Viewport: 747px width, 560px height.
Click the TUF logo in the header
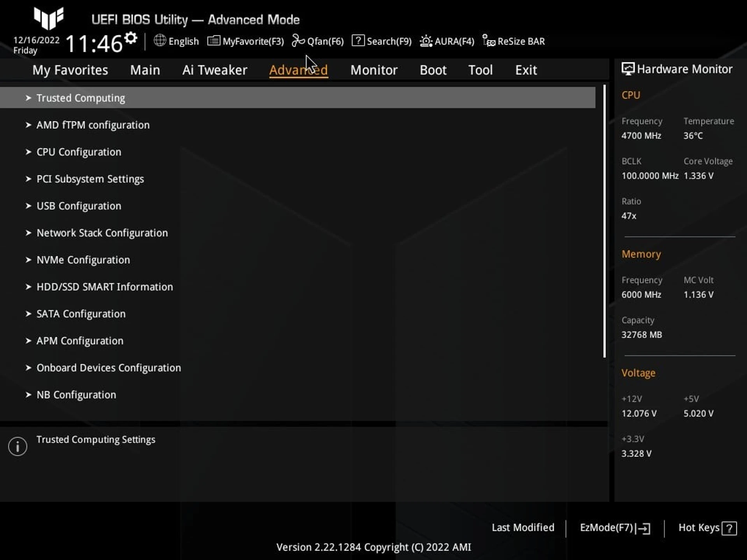coord(49,18)
